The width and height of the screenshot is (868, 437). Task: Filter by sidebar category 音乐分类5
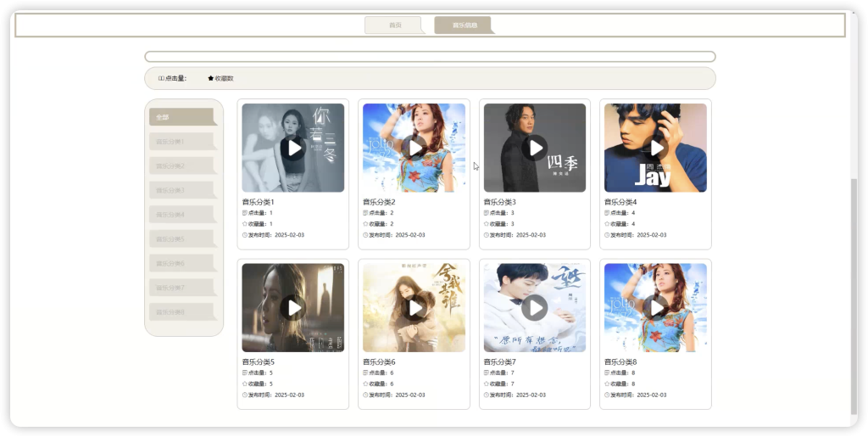[x=183, y=238]
